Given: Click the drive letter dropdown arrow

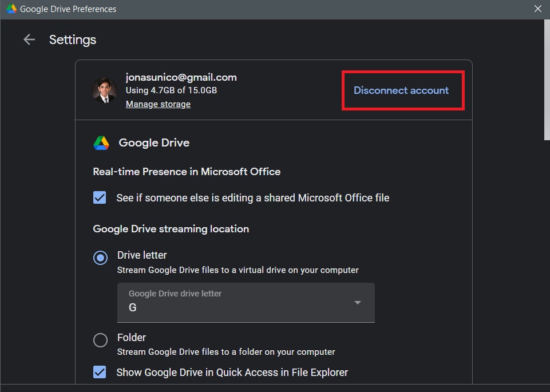Looking at the screenshot, I should pos(358,303).
